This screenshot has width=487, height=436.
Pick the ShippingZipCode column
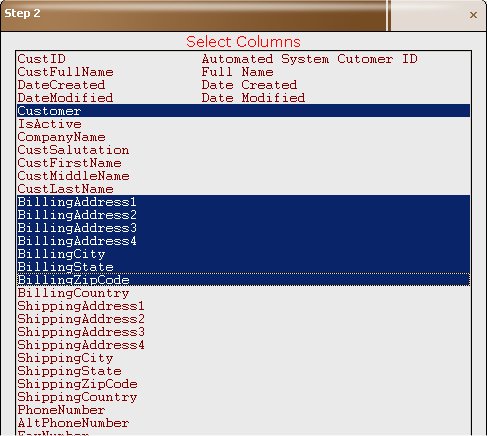pyautogui.click(x=243, y=384)
